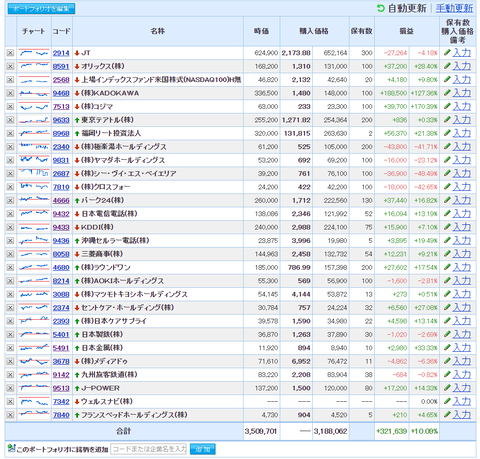480x459 pixels.
Task: Open the mini chart for パーク24
Action: coord(34,200)
